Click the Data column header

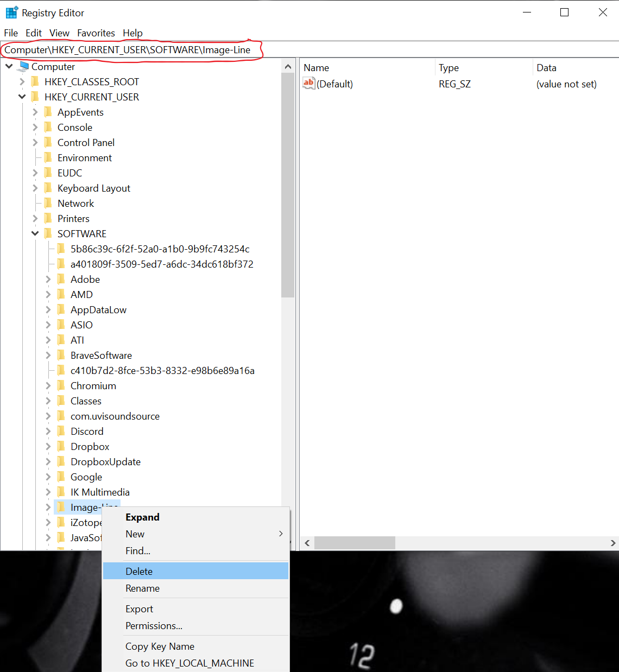546,68
